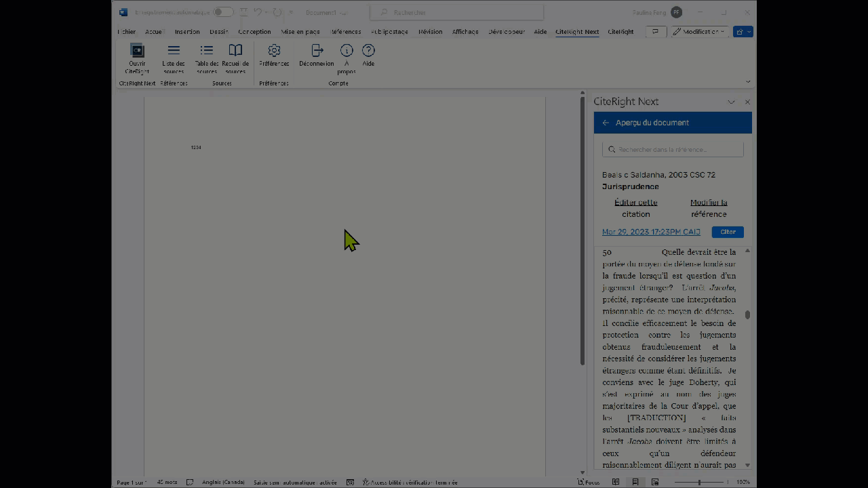Open the Focus mode in status bar

(x=589, y=482)
